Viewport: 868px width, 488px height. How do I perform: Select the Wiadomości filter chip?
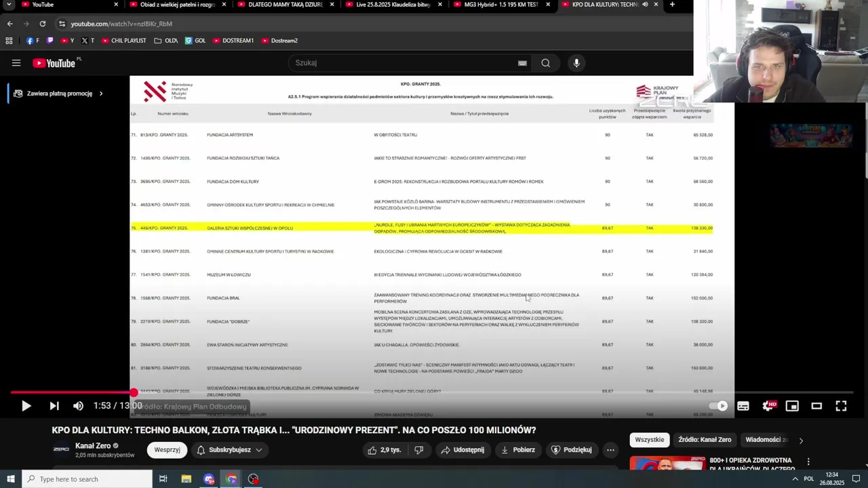point(766,440)
